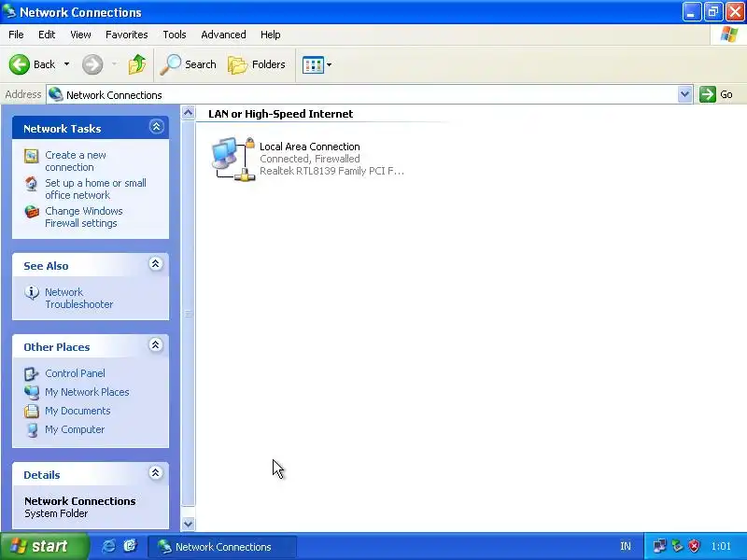Viewport: 747px width, 560px height.
Task: Collapse the Other Places panel
Action: pos(155,345)
